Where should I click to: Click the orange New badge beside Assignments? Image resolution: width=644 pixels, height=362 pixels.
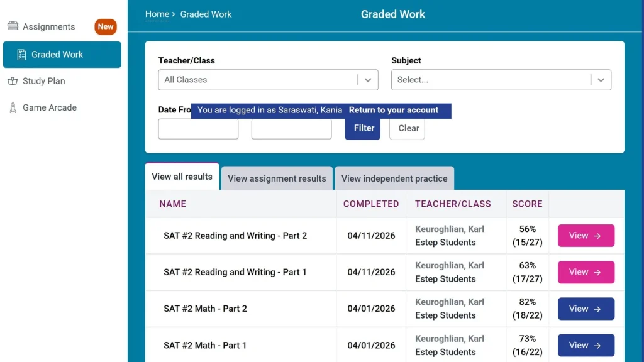[x=106, y=26]
